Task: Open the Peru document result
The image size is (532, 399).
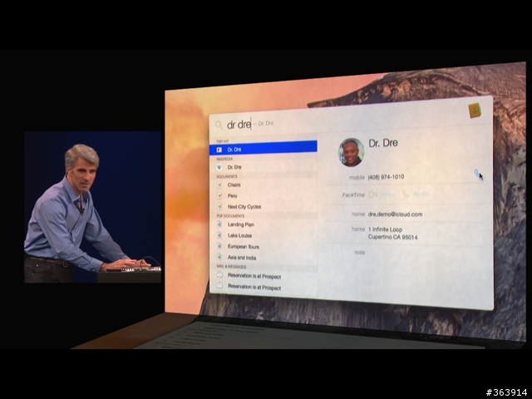Action: coord(264,196)
